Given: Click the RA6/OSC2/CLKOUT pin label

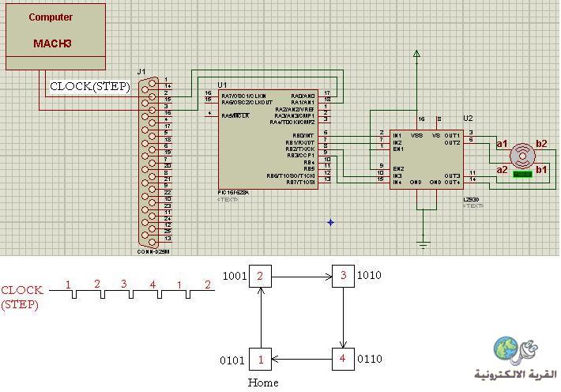Looking at the screenshot, I should (x=247, y=103).
